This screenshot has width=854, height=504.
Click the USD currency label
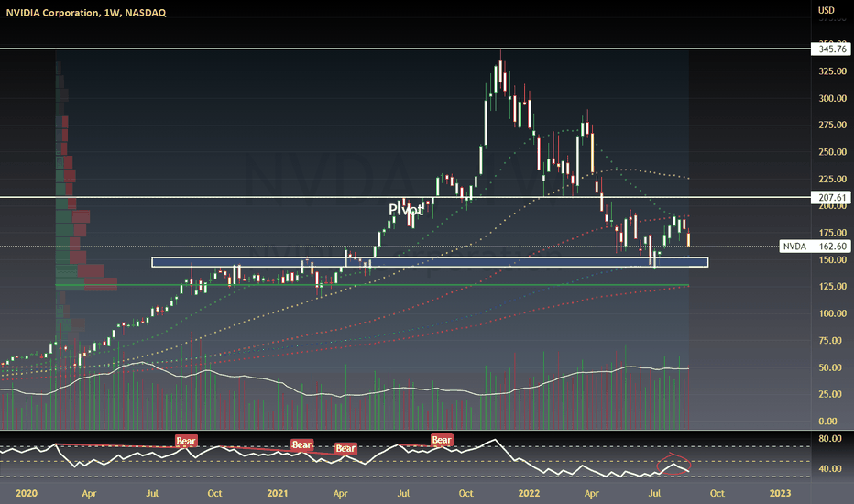click(827, 10)
